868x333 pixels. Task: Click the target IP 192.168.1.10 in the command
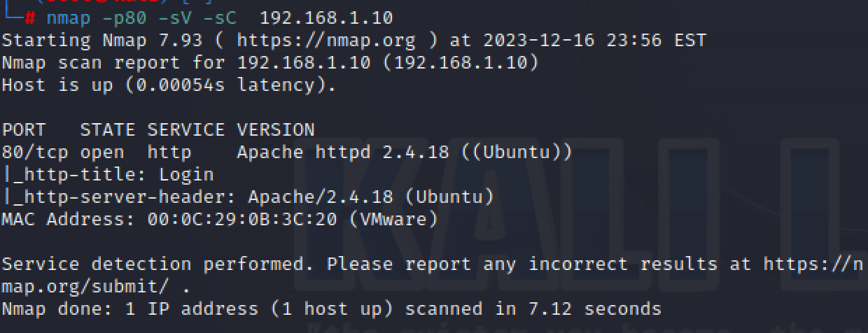click(326, 17)
